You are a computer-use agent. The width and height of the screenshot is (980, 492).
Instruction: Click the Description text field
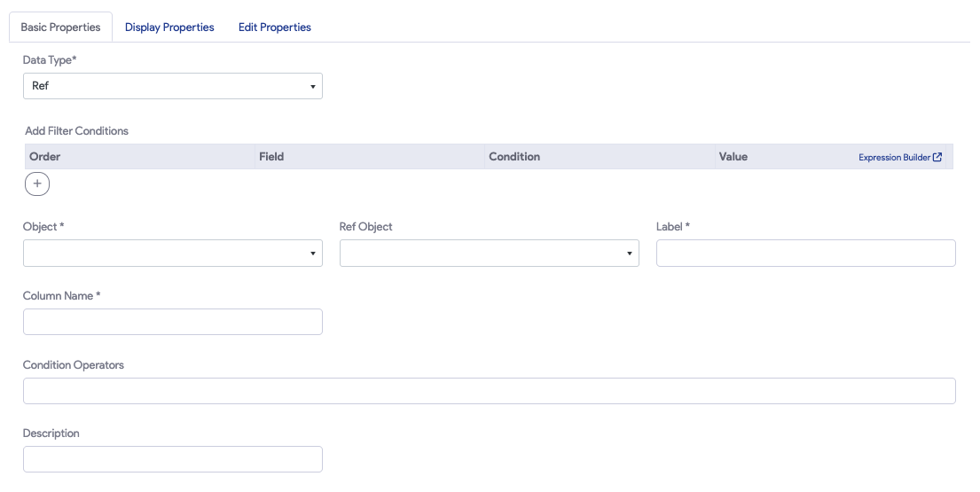click(x=172, y=459)
